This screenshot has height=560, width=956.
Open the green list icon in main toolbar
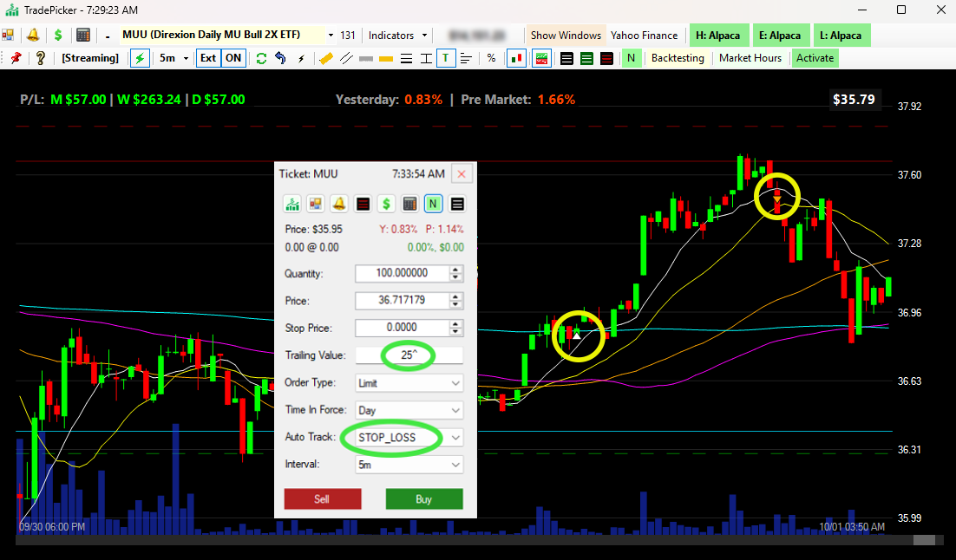pos(586,58)
